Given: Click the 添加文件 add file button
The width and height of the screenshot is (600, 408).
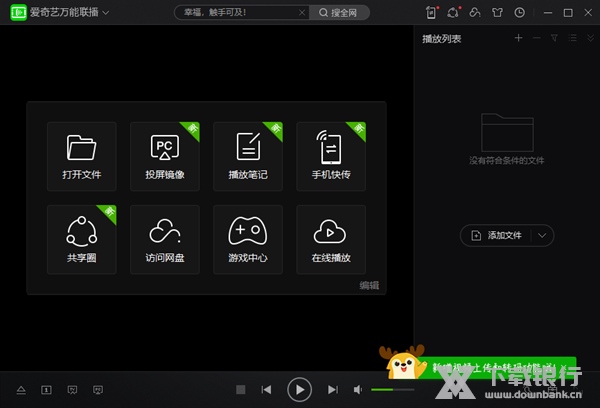Looking at the screenshot, I should coord(497,235).
